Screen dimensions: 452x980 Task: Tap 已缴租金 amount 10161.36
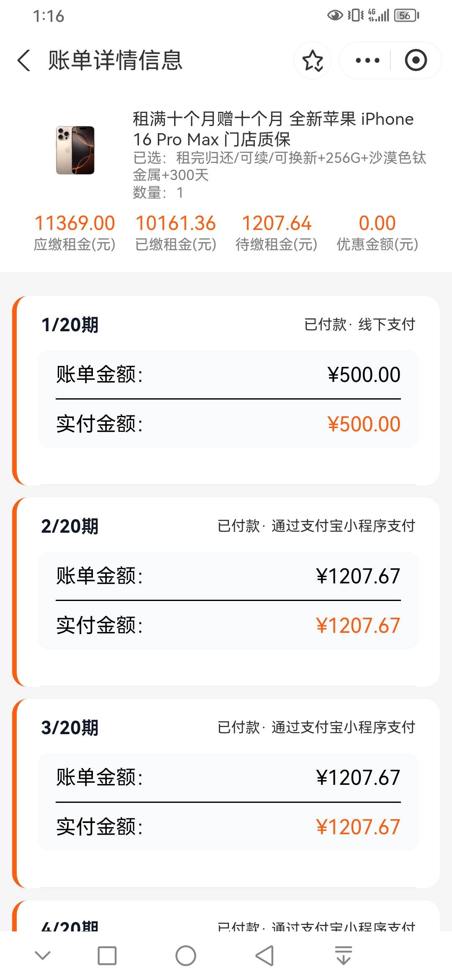[x=175, y=223]
